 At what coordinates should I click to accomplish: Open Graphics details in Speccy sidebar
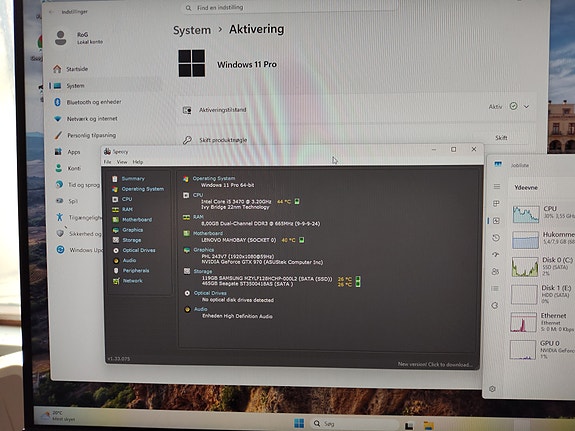[132, 230]
